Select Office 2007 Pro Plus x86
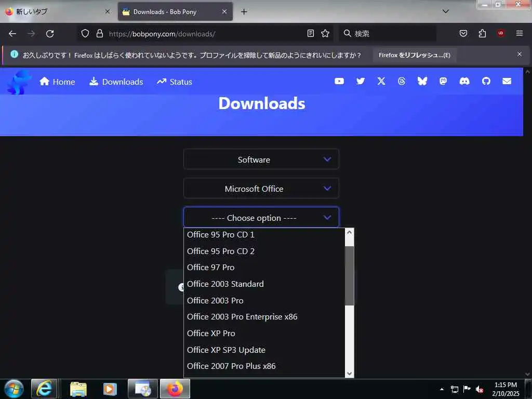The height and width of the screenshot is (399, 532). (264, 366)
